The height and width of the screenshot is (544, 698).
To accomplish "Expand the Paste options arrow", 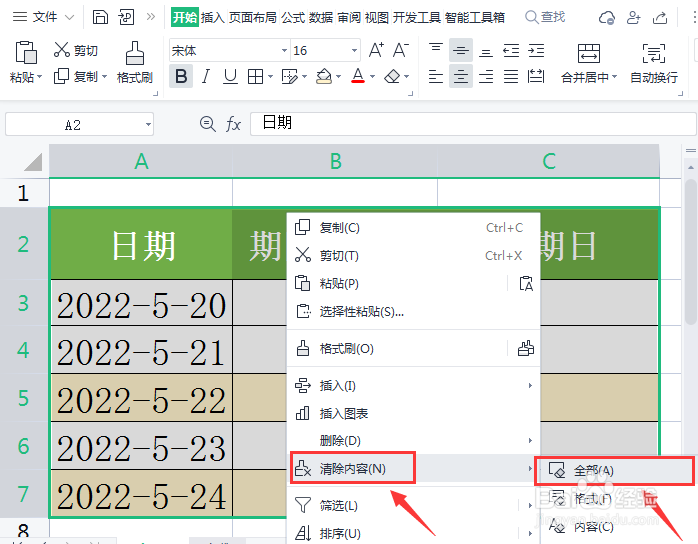I will [x=39, y=77].
